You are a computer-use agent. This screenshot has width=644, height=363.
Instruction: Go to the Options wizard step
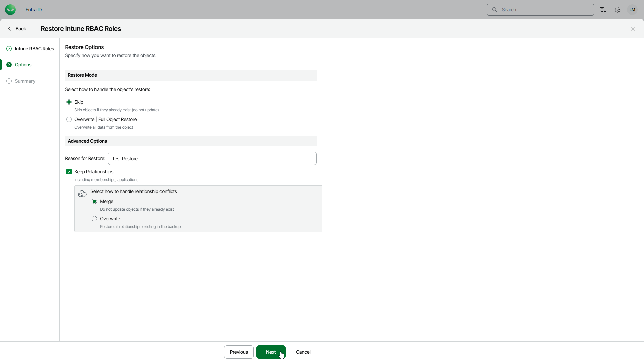tap(19, 65)
